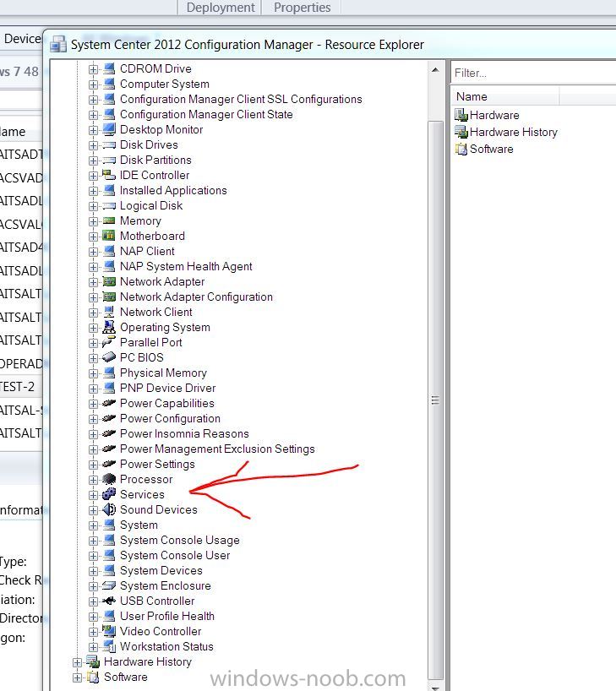The height and width of the screenshot is (691, 616).
Task: Click the Disk Drives icon
Action: pyautogui.click(x=109, y=145)
